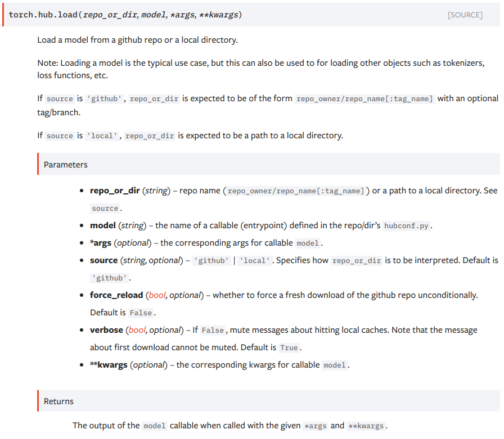Click the bold *args parameter name
Viewport: 504px width, 439px height.
pos(101,243)
